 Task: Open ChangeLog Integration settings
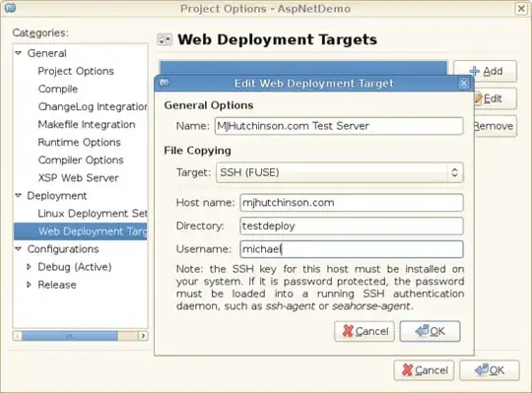[x=93, y=106]
